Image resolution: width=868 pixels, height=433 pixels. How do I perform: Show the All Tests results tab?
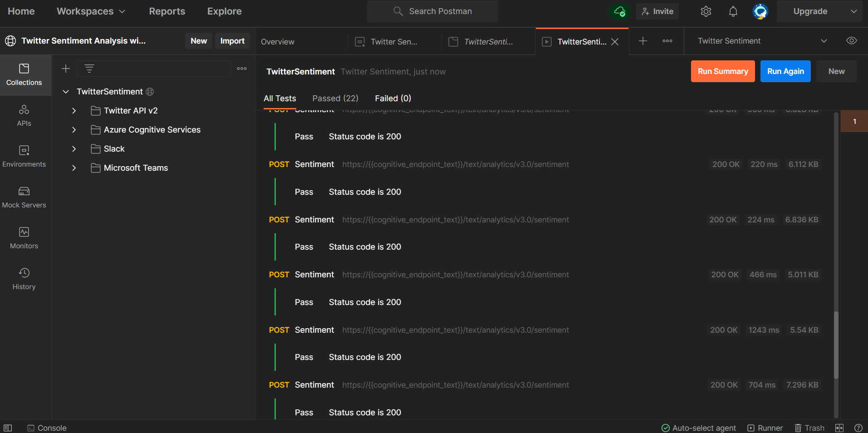click(x=280, y=98)
